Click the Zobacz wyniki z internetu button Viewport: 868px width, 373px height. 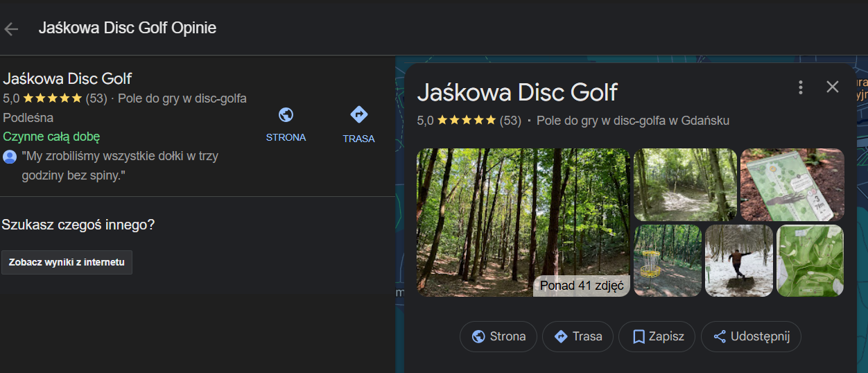click(67, 263)
